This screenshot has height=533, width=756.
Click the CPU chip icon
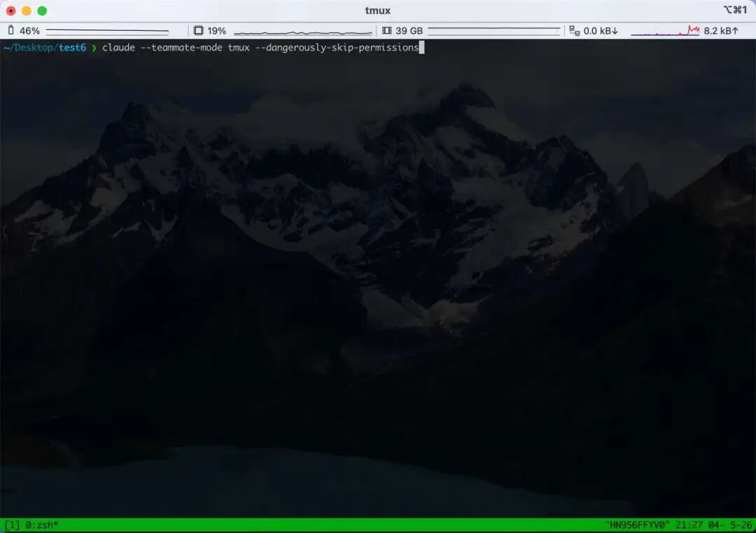click(198, 30)
